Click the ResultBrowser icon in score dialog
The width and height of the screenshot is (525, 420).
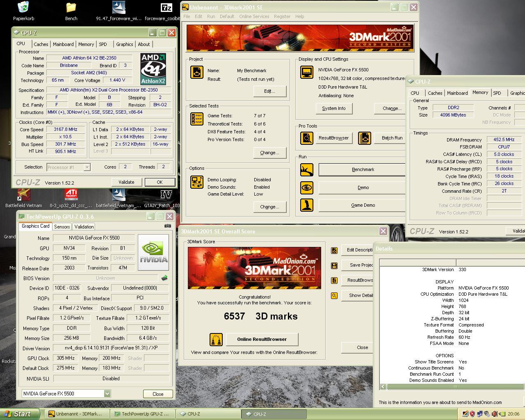click(x=334, y=281)
